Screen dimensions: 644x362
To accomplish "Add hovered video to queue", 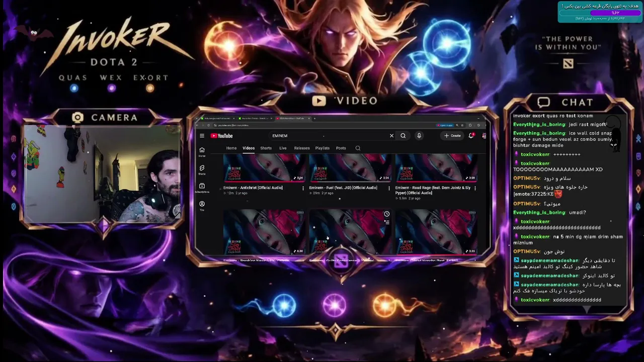I will point(387,222).
